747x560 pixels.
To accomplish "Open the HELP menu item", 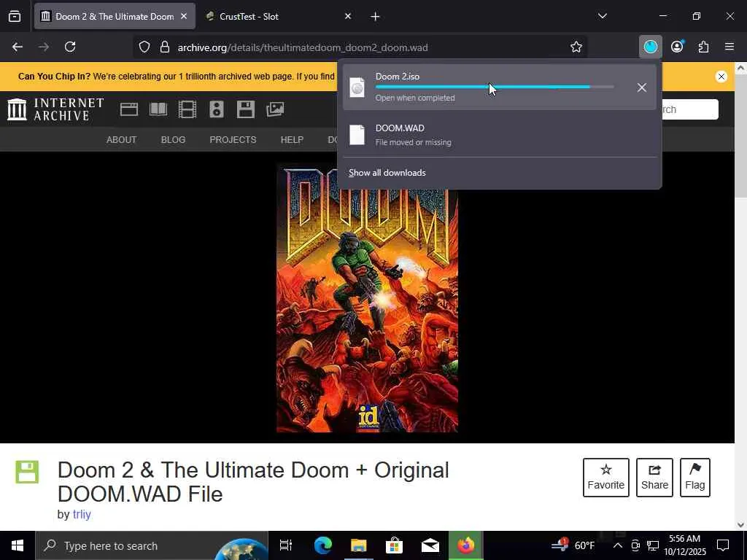I will pos(292,139).
